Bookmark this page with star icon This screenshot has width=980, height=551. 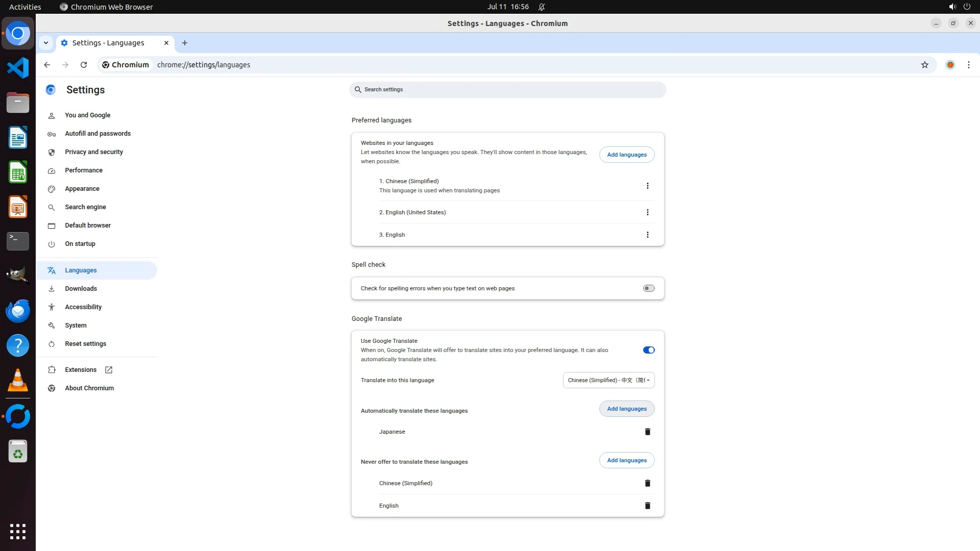point(924,65)
